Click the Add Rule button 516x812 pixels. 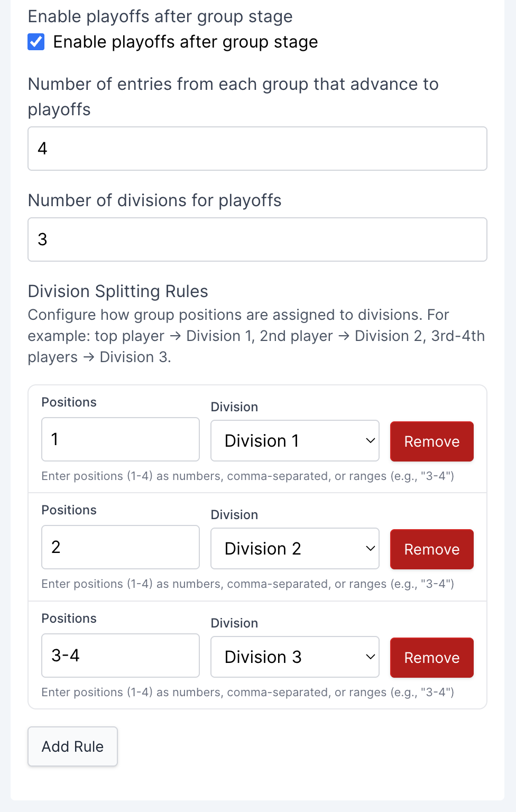[72, 746]
